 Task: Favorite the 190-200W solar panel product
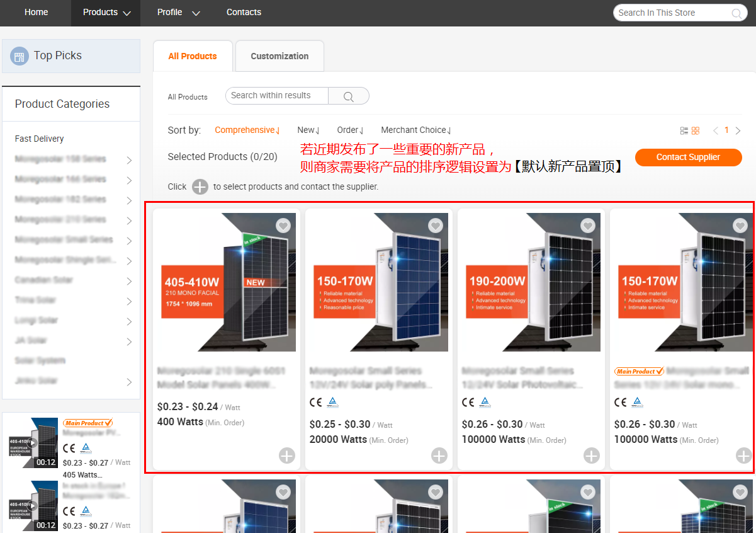click(x=588, y=226)
